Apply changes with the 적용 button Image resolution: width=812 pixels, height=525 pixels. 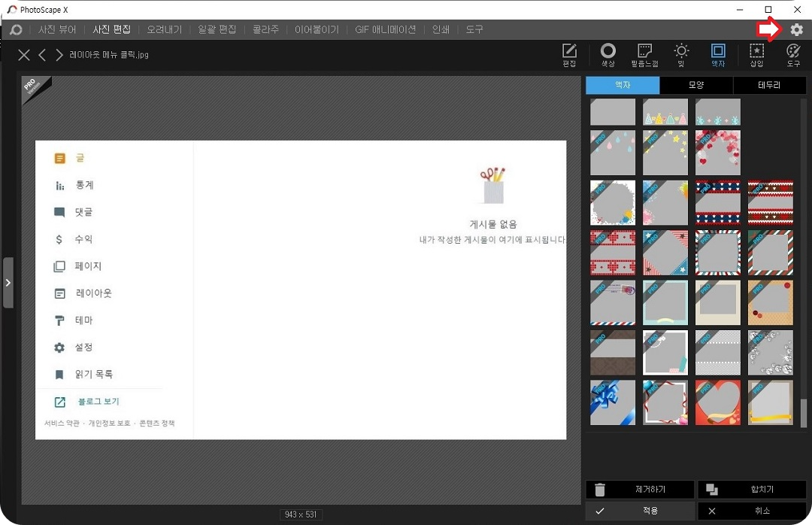pos(640,511)
